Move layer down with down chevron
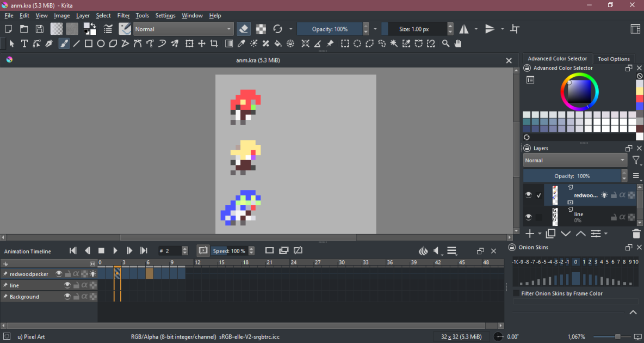 pyautogui.click(x=566, y=234)
